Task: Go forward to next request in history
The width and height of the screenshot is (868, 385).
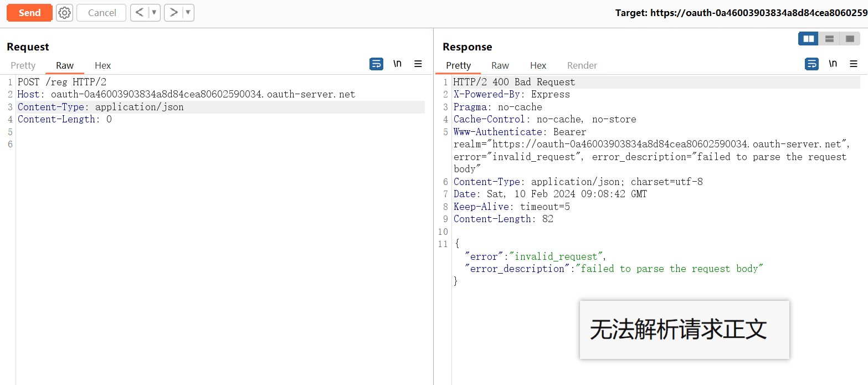Action: (173, 13)
